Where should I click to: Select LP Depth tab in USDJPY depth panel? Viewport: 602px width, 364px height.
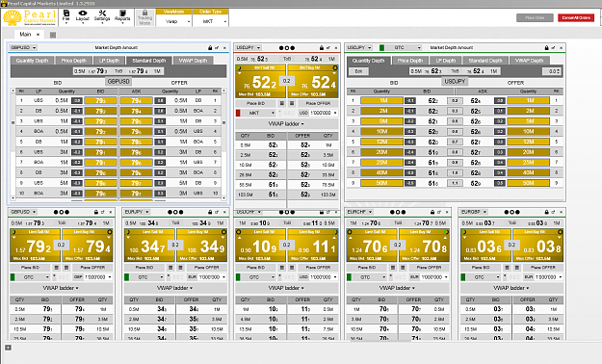coord(446,61)
